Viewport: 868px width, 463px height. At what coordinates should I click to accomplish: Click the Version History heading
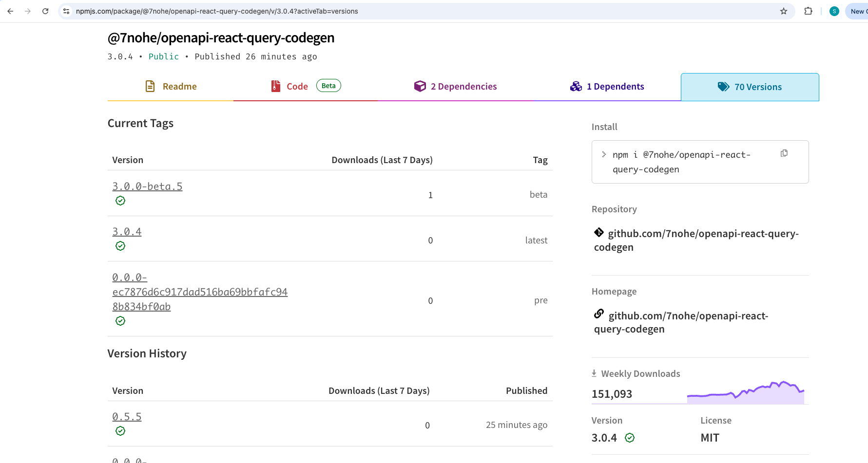[x=147, y=353]
